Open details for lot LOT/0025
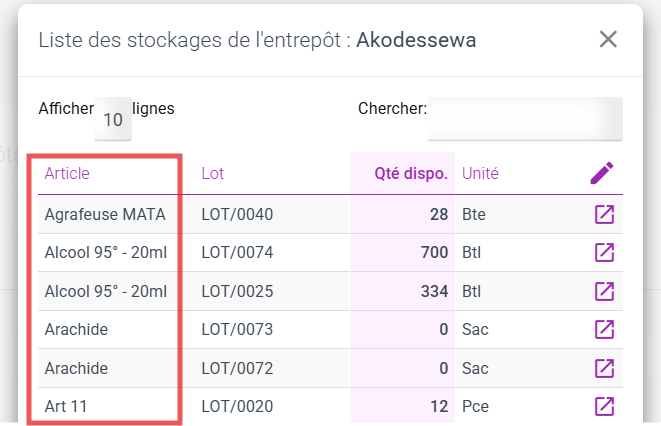 [604, 291]
